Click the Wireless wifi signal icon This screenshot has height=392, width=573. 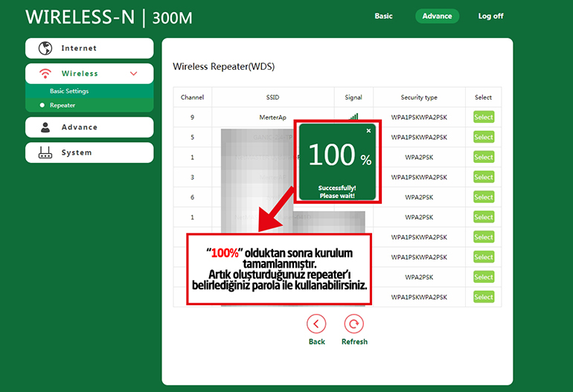point(45,74)
